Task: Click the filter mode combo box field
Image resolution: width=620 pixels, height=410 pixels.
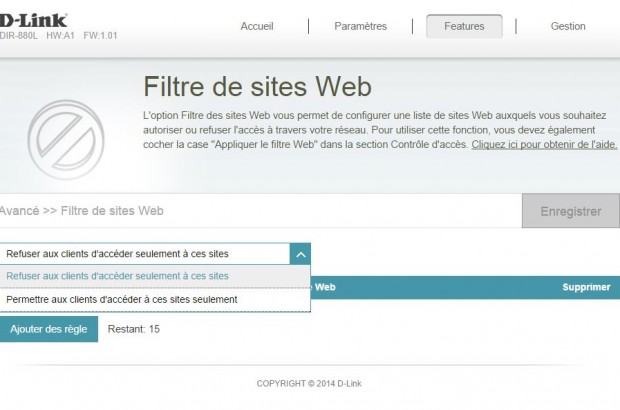Action: 145,254
